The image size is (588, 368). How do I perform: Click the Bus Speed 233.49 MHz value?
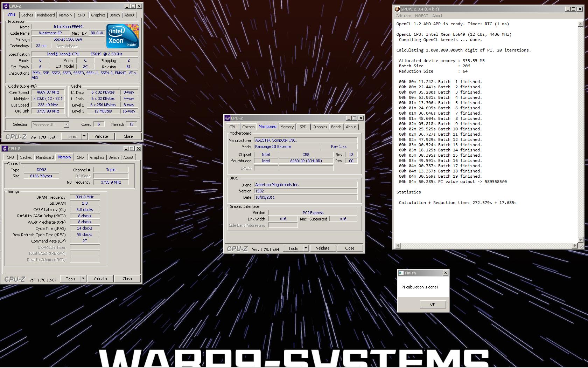pos(48,105)
